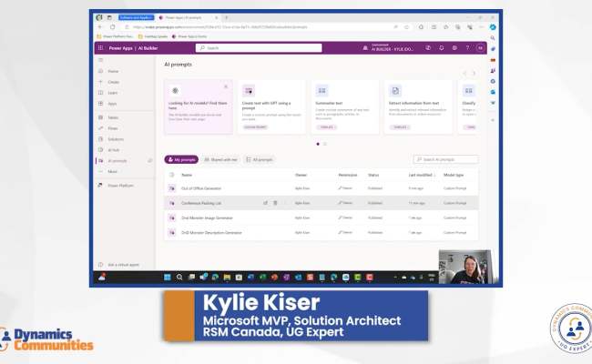
Task: Focus the top Power Apps search box
Action: click(x=259, y=48)
